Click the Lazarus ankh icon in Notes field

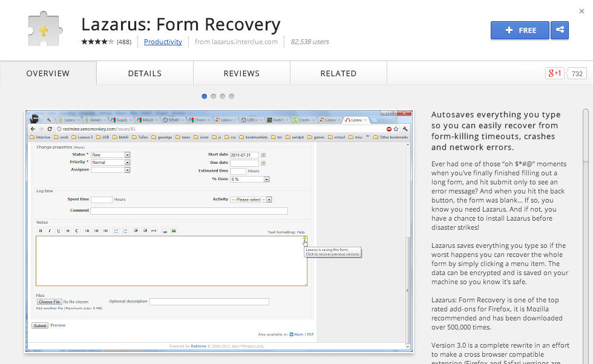tap(305, 239)
